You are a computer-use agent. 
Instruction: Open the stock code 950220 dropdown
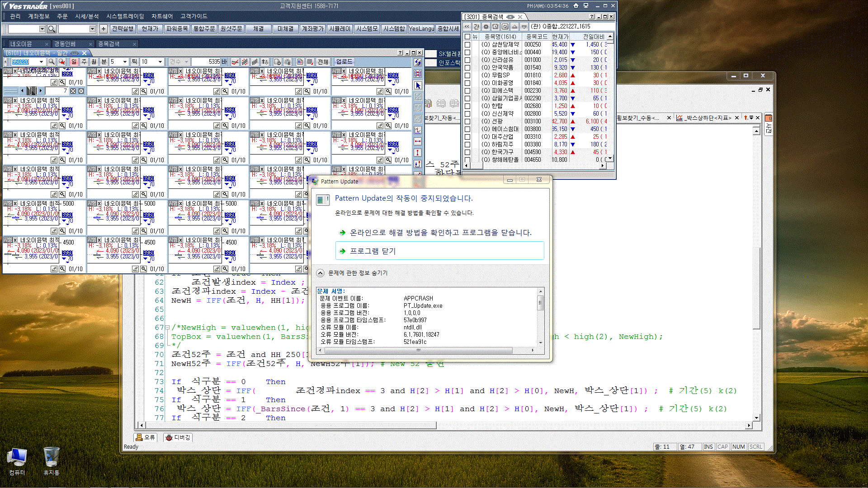pyautogui.click(x=41, y=62)
